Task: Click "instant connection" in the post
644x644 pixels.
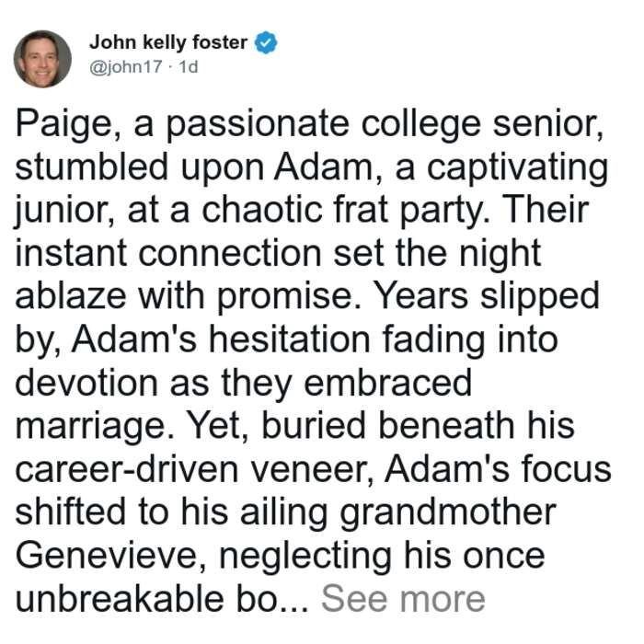Action: (x=168, y=253)
